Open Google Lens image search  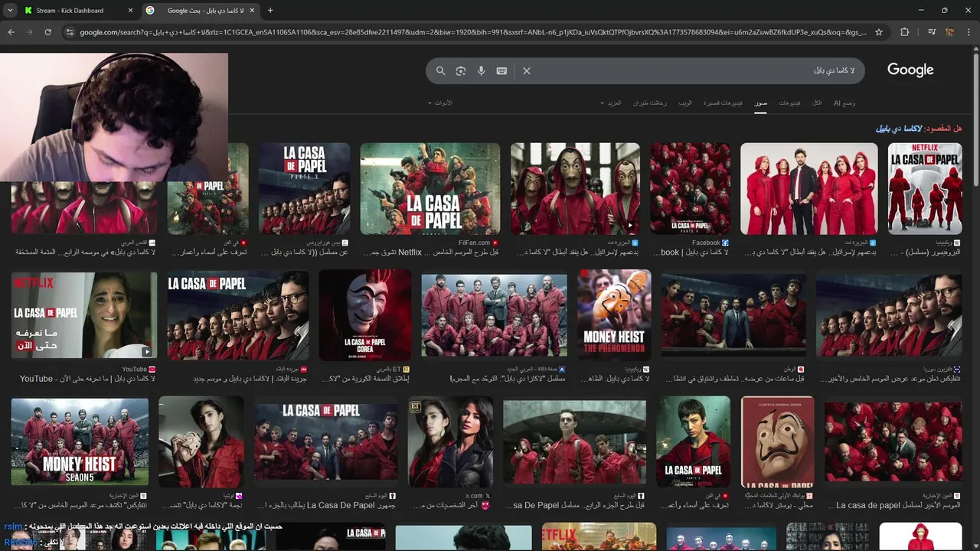coord(461,70)
